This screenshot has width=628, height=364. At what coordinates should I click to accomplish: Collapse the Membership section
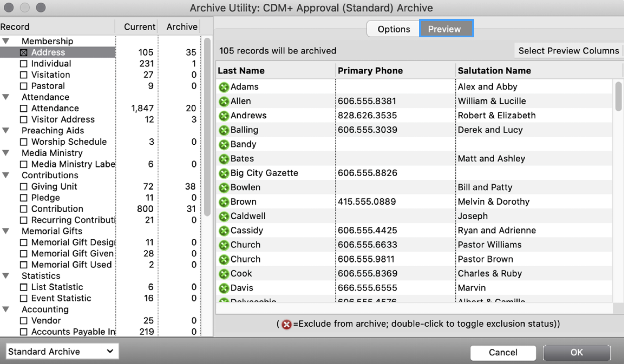(6, 41)
